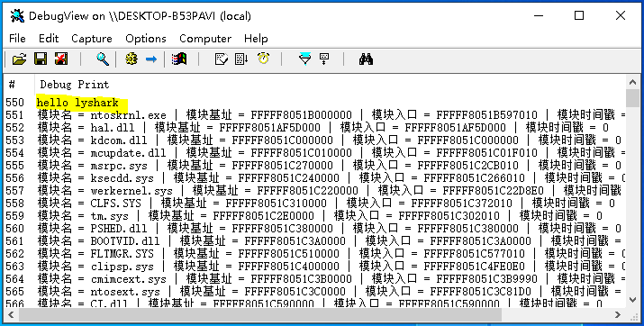The width and height of the screenshot is (644, 326).
Task: Click the vertical scrollbar thumb
Action: [x=633, y=98]
